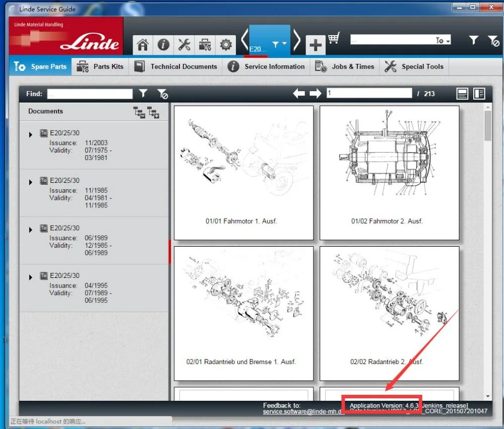Open the search type dropdown in top search box
The height and width of the screenshot is (429, 504).
tap(444, 40)
